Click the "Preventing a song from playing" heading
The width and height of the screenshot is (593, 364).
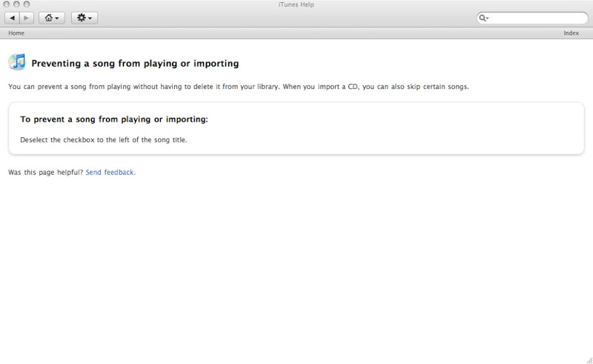pyautogui.click(x=135, y=64)
